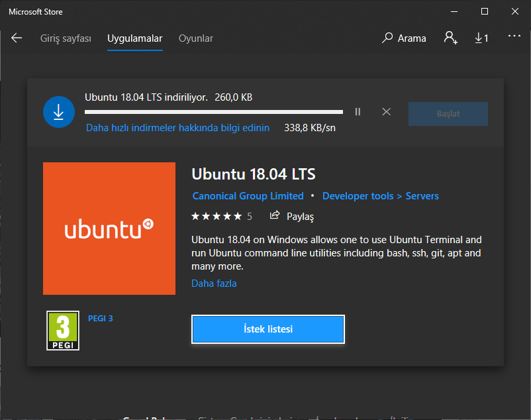The height and width of the screenshot is (420, 531).
Task: Open the downloads queue icon
Action: point(481,38)
